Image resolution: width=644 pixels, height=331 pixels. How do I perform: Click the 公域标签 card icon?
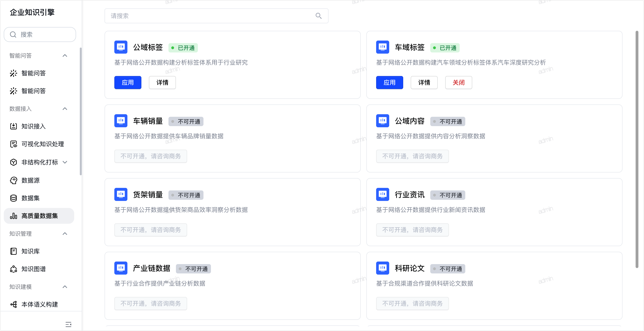121,47
